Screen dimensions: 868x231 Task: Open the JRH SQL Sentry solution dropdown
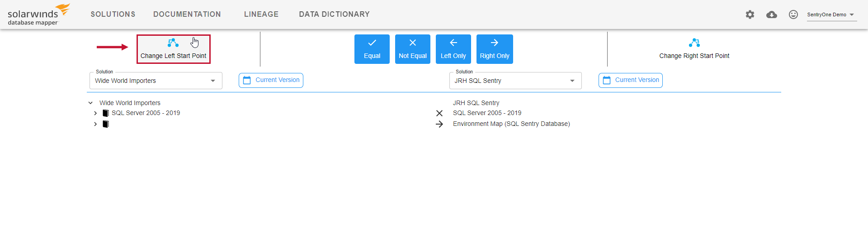tap(515, 81)
